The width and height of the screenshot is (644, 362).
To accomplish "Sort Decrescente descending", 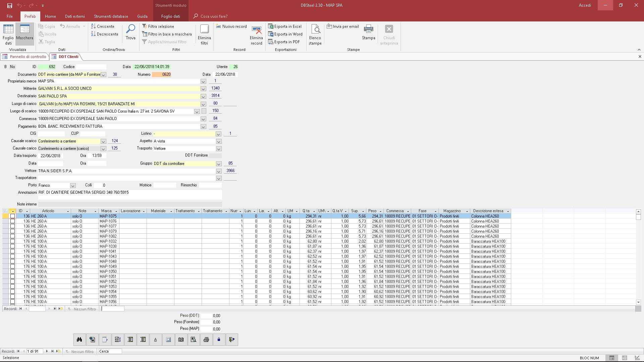I will 105,34.
